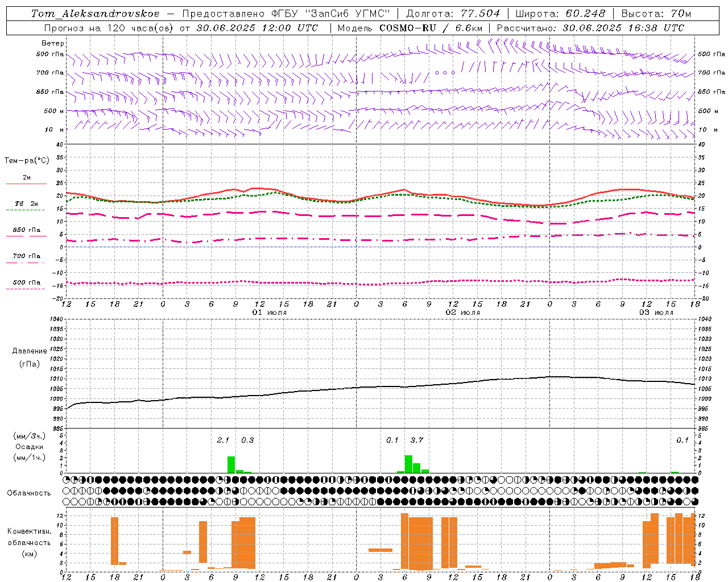Select the 'Долгота: 77.504' header field
728x582 pixels.
coord(453,14)
